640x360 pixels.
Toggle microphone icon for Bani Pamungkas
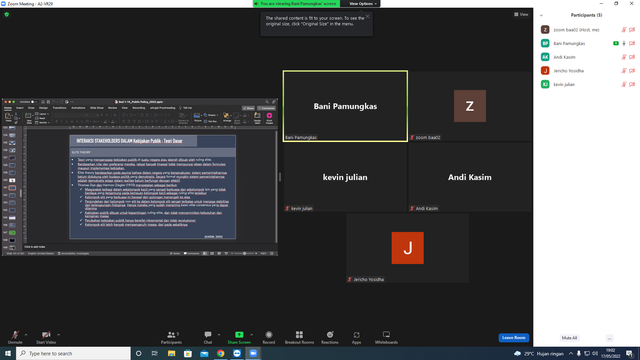624,43
